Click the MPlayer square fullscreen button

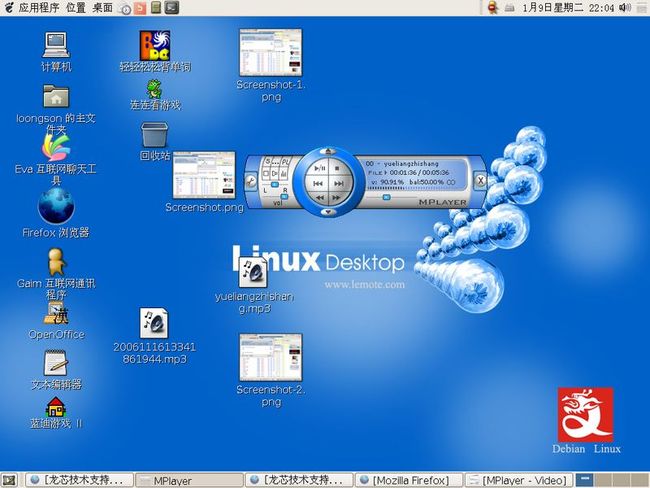(266, 173)
